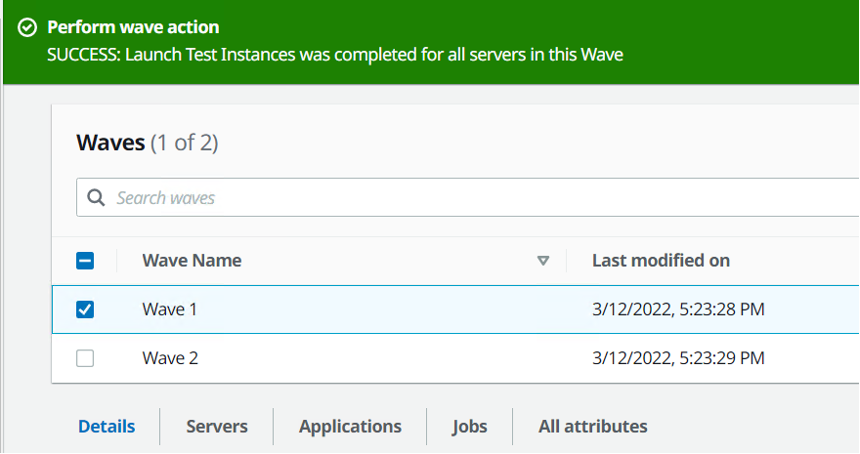Select the Wave 1 row name
The image size is (860, 454).
click(x=170, y=309)
